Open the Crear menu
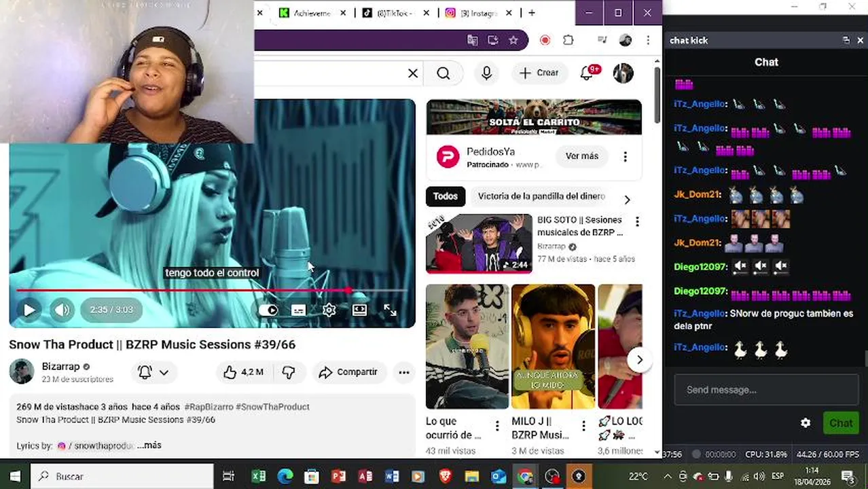868x489 pixels. [539, 73]
